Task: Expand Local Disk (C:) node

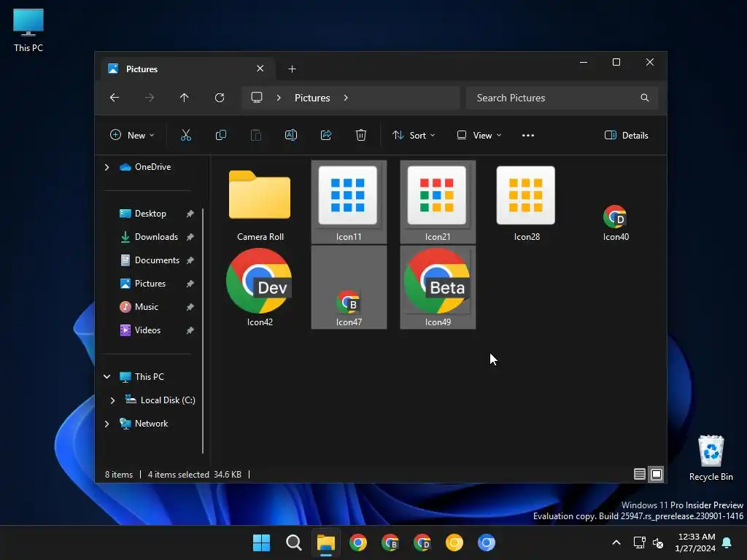Action: [112, 400]
